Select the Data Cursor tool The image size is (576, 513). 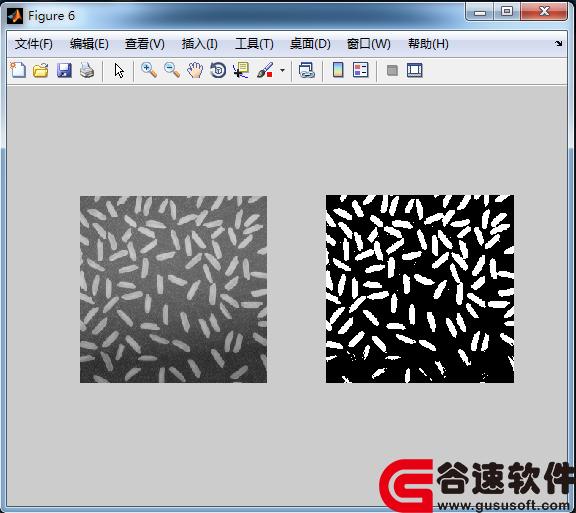(x=241, y=70)
